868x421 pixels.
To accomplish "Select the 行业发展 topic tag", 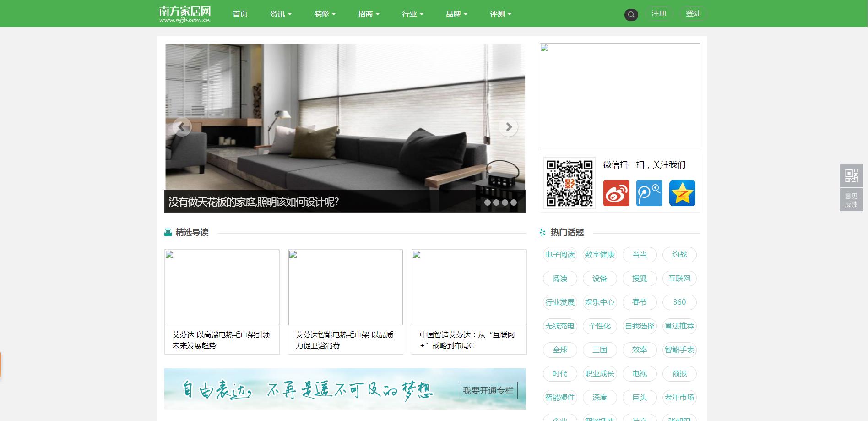I will 560,302.
